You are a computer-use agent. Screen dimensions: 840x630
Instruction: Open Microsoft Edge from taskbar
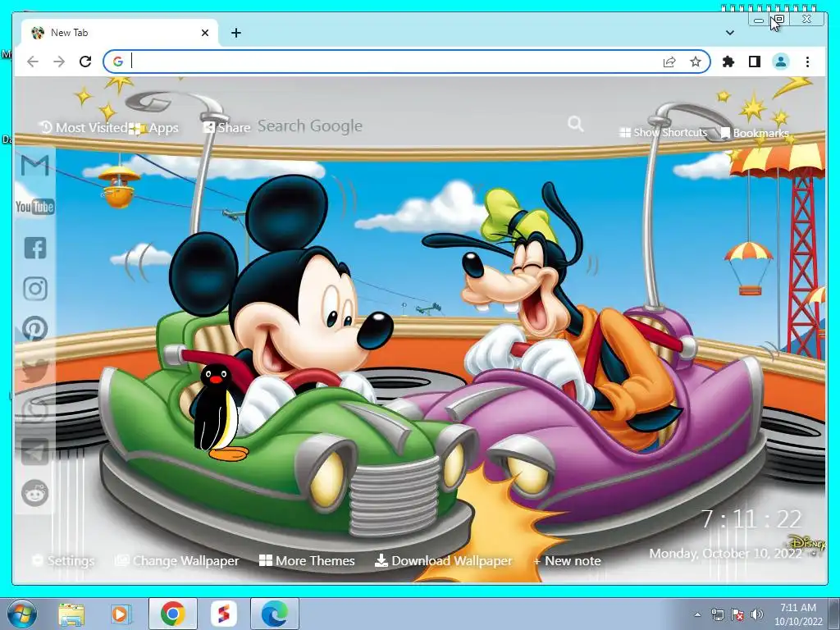point(275,614)
